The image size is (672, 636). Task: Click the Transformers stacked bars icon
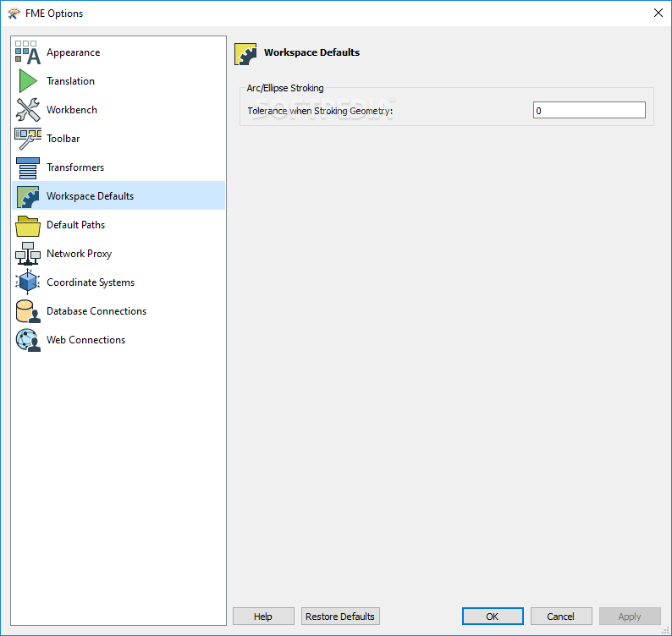tap(28, 167)
